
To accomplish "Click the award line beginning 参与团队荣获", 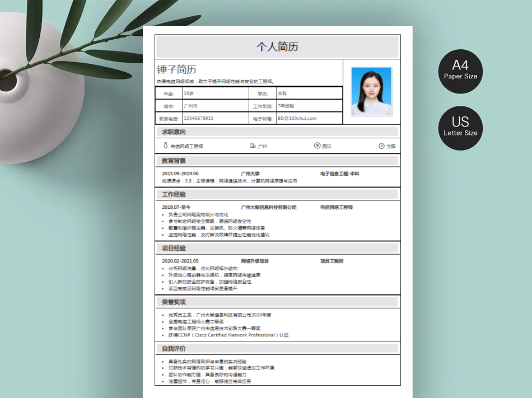I will pyautogui.click(x=214, y=328).
